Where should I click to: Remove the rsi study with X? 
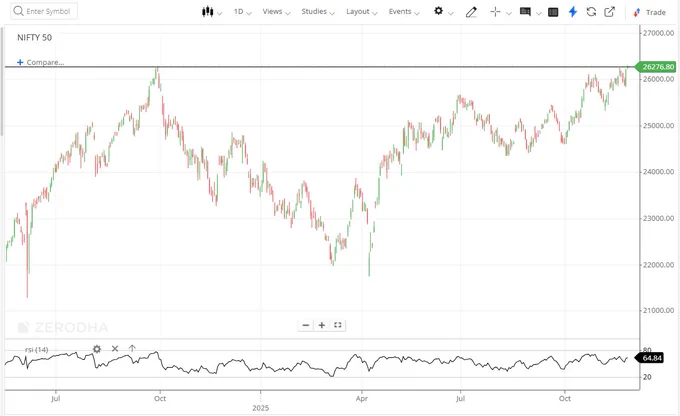tap(115, 348)
